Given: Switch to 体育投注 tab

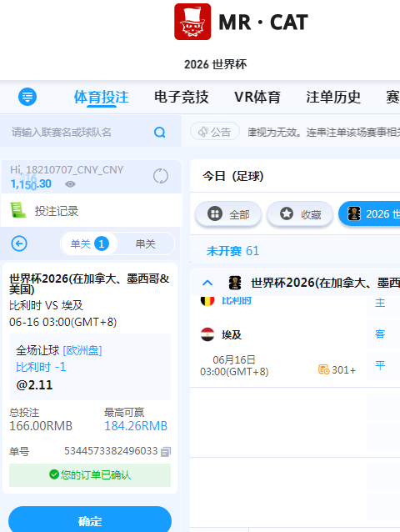Looking at the screenshot, I should tap(102, 97).
